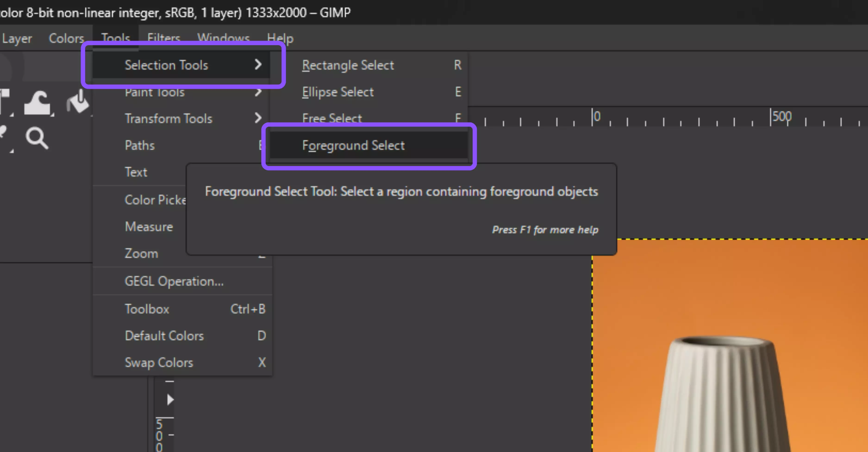Image resolution: width=868 pixels, height=452 pixels.
Task: Select Free Select in the submenu
Action: [332, 118]
